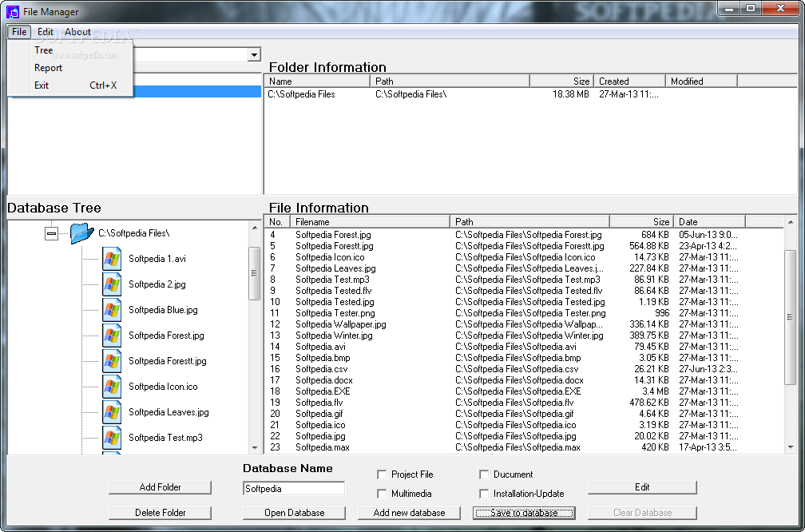Select the C:\Softpedia Files folder information row

point(530,94)
